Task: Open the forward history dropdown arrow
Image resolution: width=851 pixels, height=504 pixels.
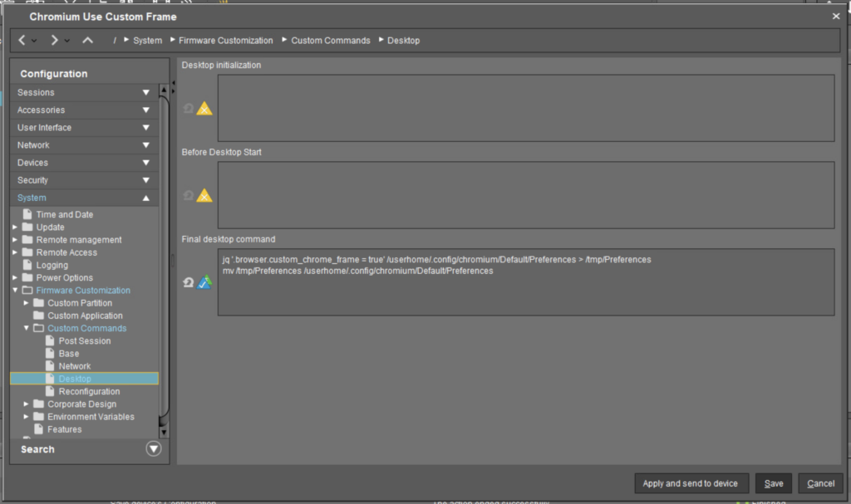Action: pos(66,41)
